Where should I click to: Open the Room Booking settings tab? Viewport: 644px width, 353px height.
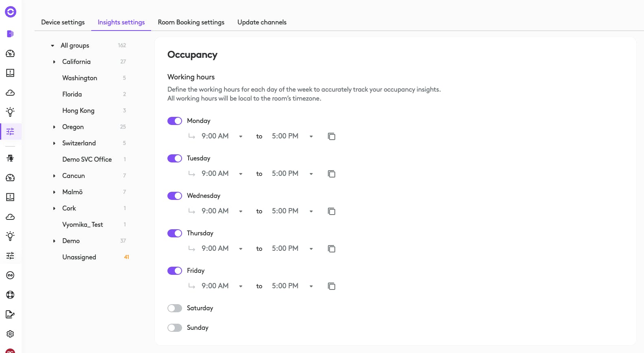tap(191, 22)
